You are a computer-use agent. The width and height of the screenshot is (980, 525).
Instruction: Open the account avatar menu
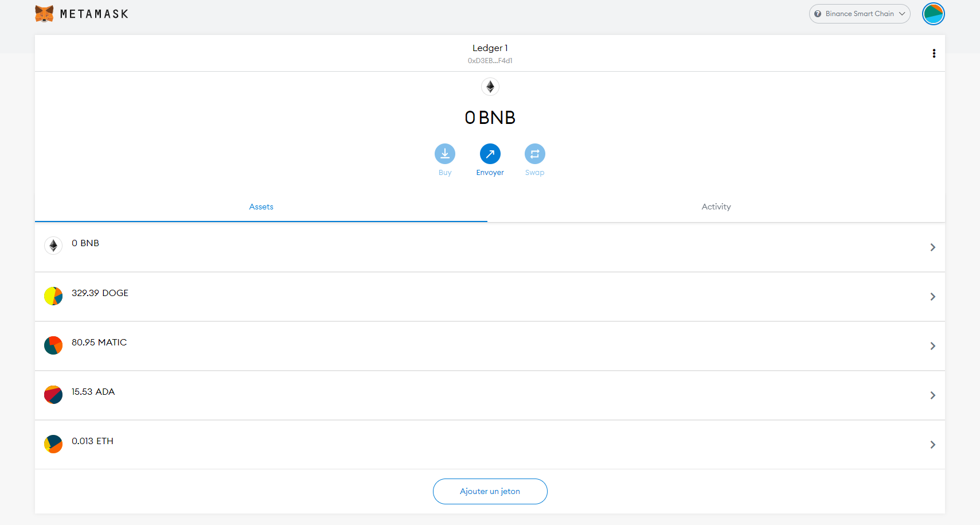pyautogui.click(x=933, y=14)
